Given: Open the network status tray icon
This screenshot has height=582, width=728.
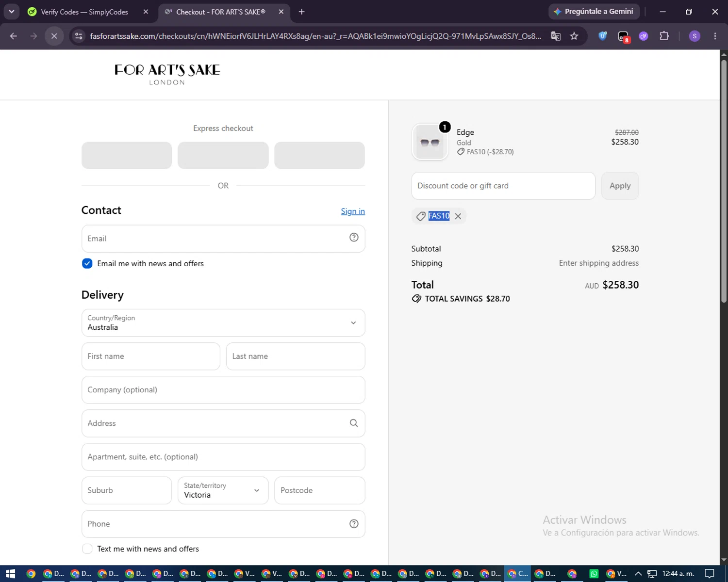Looking at the screenshot, I should tap(652, 574).
